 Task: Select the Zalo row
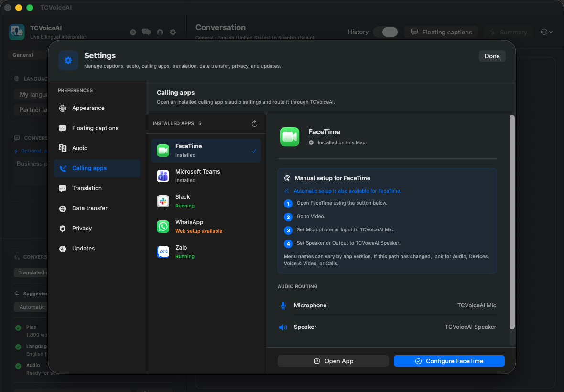206,252
